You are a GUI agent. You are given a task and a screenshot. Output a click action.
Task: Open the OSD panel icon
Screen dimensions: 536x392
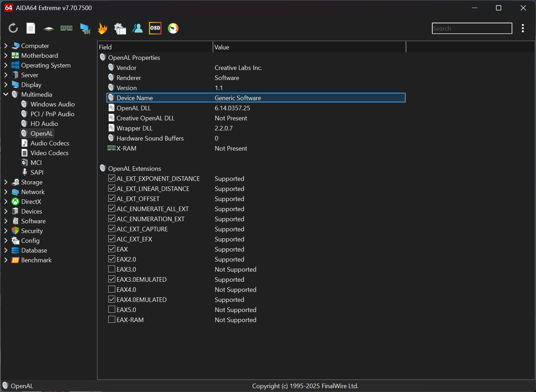(x=155, y=28)
